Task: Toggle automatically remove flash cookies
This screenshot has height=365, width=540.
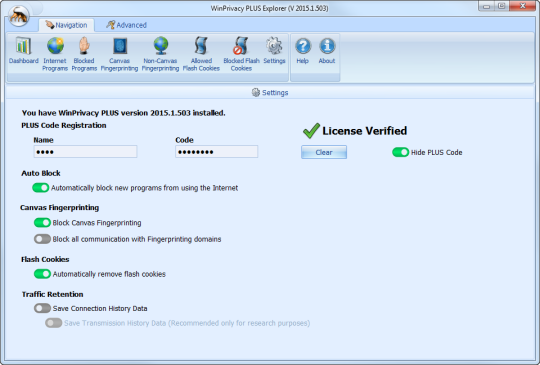Action: (x=42, y=274)
